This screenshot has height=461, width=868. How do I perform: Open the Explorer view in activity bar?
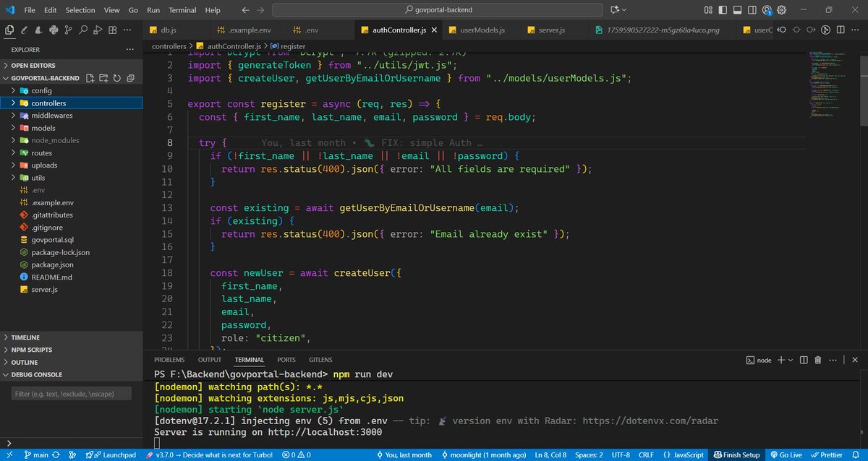9,30
